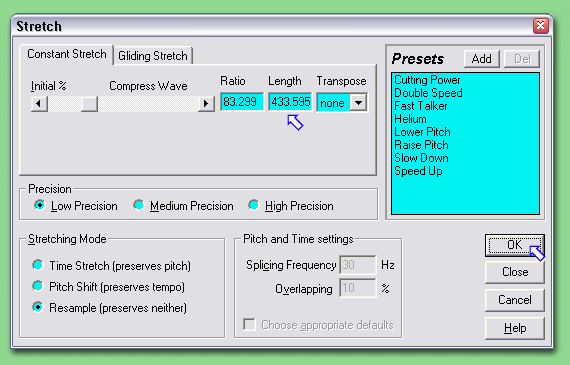
Task: Open the Help button
Action: [515, 328]
